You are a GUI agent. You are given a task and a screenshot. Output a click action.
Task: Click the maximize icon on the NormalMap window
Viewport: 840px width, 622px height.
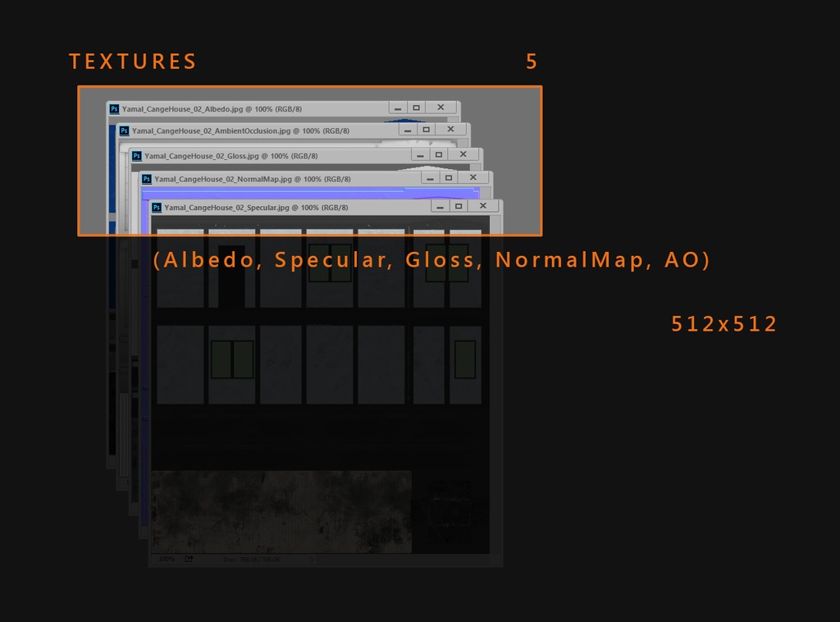pyautogui.click(x=449, y=177)
